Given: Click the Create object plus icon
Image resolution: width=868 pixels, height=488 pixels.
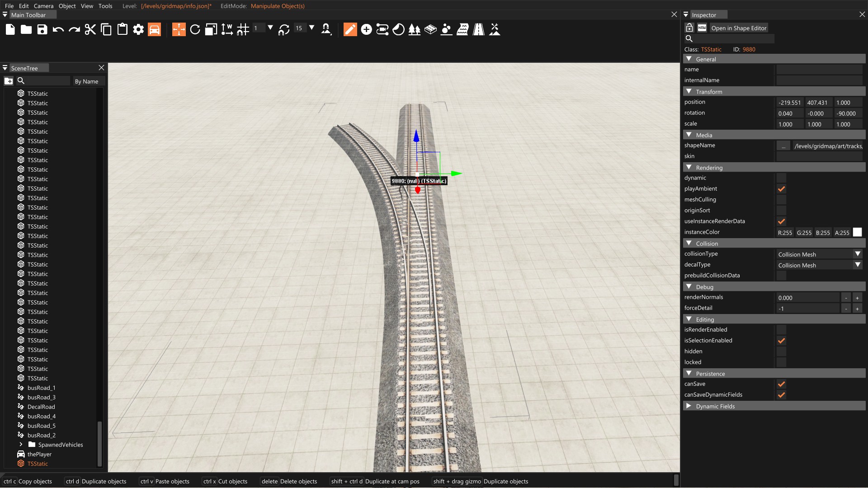Looking at the screenshot, I should tap(366, 30).
